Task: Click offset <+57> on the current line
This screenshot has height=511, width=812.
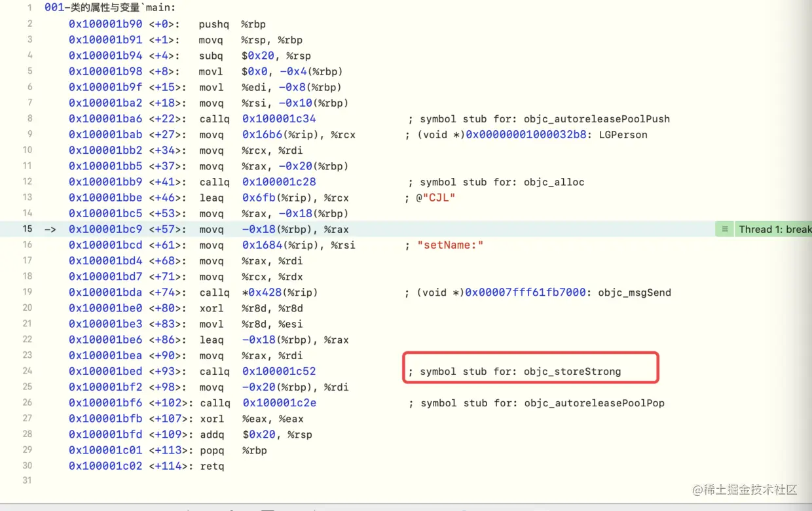Action: click(x=166, y=229)
